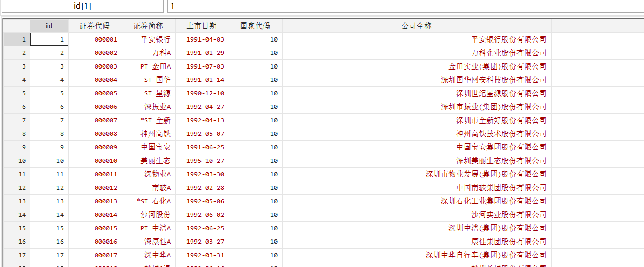Click date cell 1995-10-27

[202, 161]
